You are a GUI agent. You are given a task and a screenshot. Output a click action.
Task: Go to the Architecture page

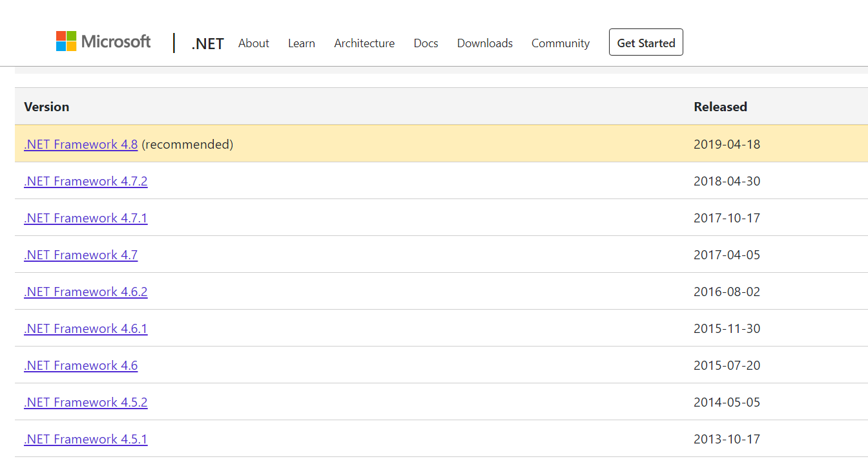364,43
